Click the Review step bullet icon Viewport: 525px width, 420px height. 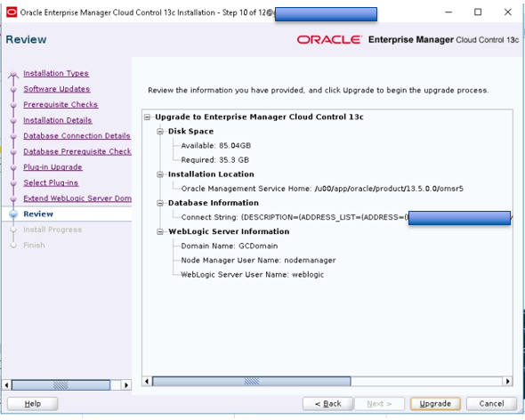coord(13,214)
